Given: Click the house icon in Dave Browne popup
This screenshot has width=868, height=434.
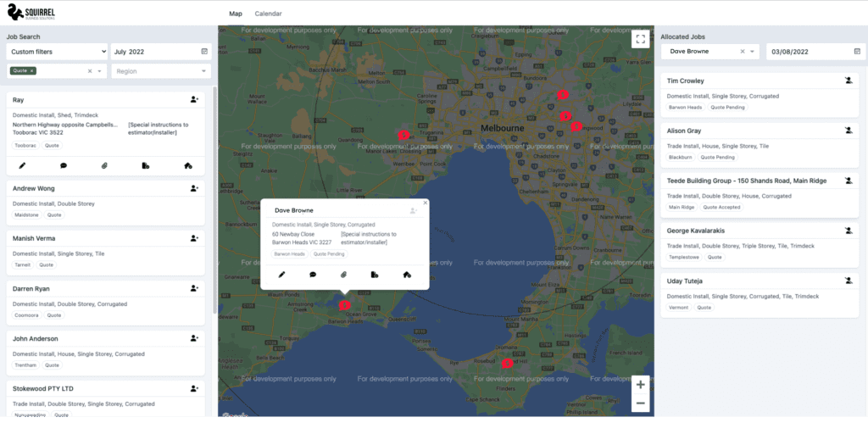Looking at the screenshot, I should point(407,275).
